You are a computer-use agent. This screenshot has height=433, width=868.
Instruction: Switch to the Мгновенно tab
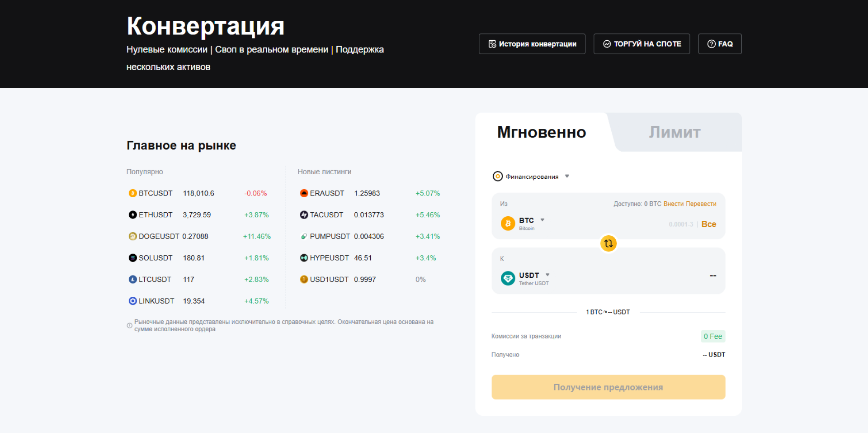pyautogui.click(x=542, y=132)
